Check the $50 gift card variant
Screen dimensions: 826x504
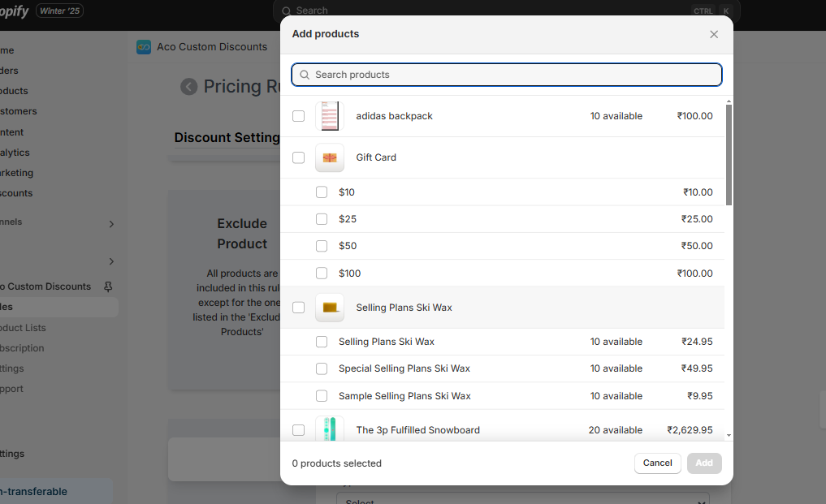[322, 246]
